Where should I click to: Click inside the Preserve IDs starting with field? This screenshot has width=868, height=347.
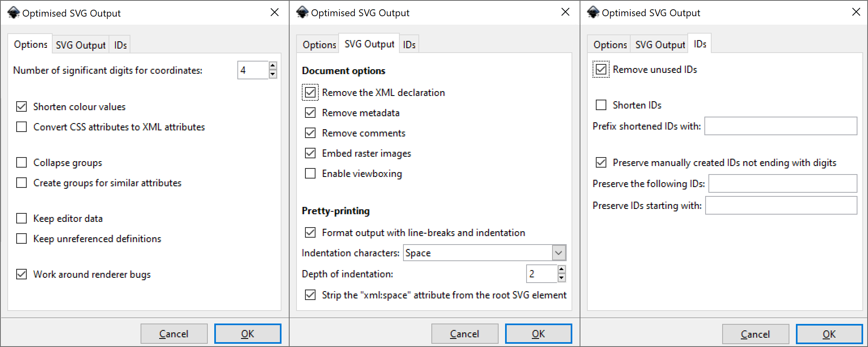coord(781,205)
